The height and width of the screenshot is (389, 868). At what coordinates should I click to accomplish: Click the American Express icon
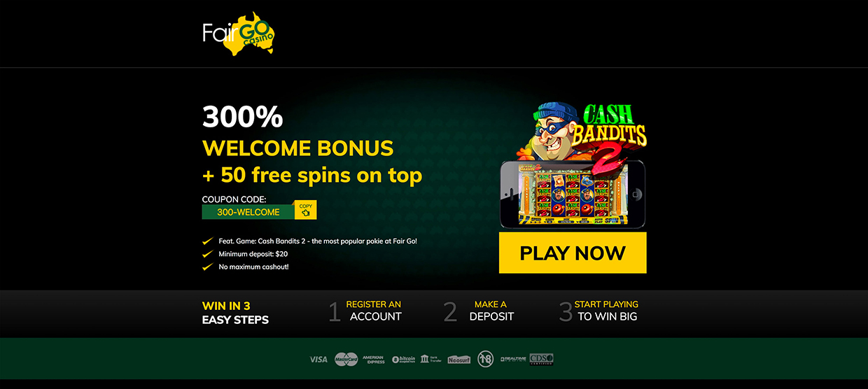pyautogui.click(x=373, y=360)
